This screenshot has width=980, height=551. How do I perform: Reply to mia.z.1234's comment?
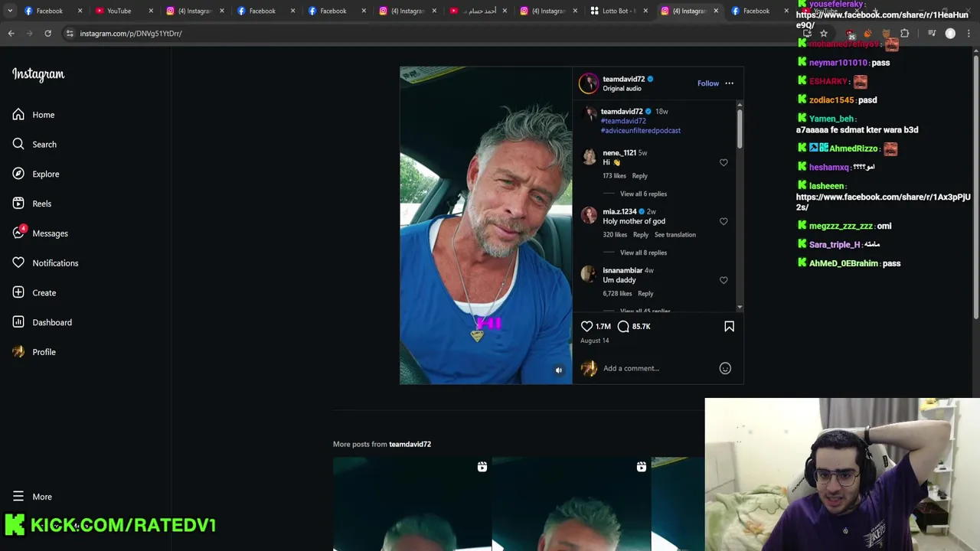641,235
